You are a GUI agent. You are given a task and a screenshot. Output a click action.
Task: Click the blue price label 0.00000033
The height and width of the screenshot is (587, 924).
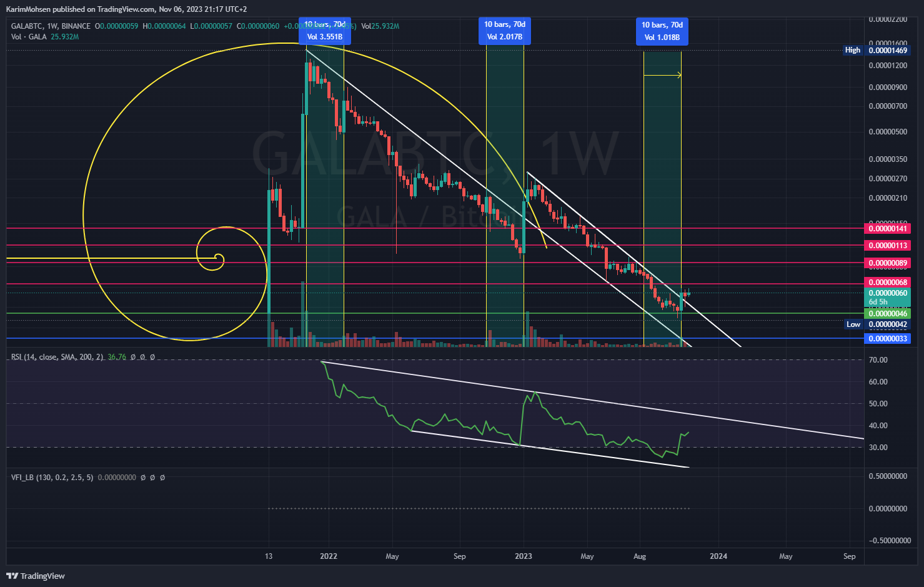(888, 339)
